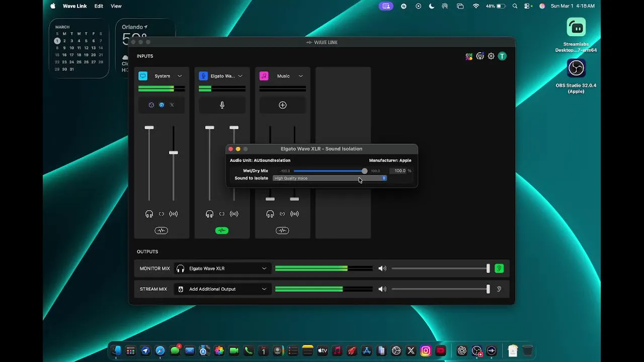The width and height of the screenshot is (644, 362).
Task: Open the Wave Link marketplace icon
Action: 469,56
